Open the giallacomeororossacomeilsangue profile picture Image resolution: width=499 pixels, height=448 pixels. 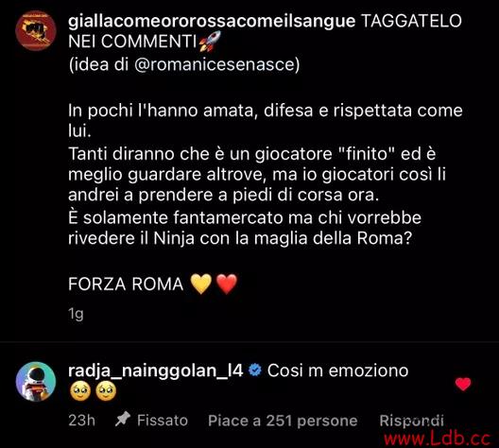pyautogui.click(x=36, y=30)
